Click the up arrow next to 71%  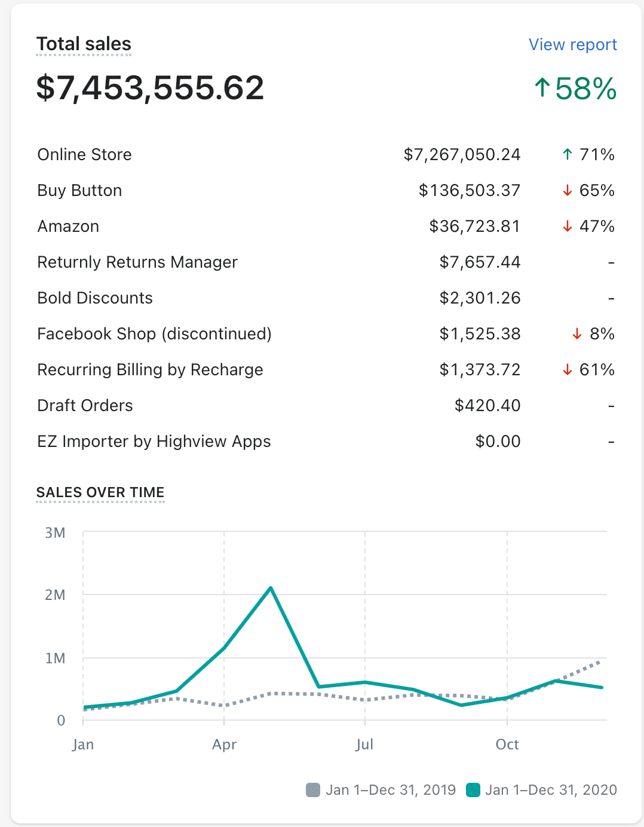point(568,155)
